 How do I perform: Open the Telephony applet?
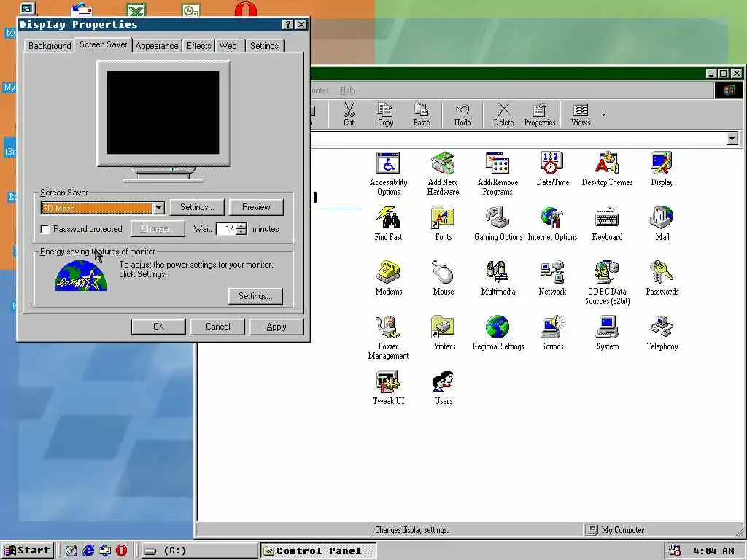(x=662, y=333)
